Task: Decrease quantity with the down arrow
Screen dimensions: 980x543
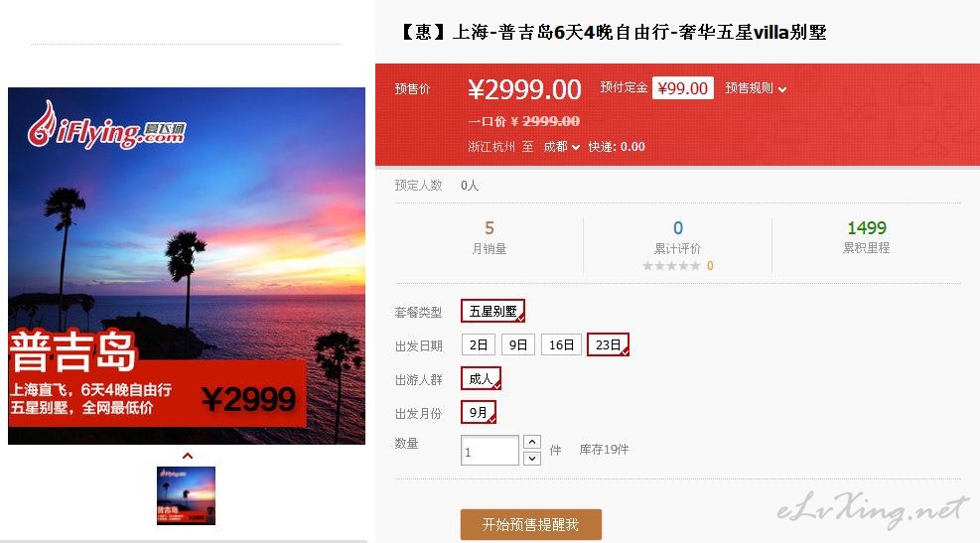Action: (x=531, y=458)
